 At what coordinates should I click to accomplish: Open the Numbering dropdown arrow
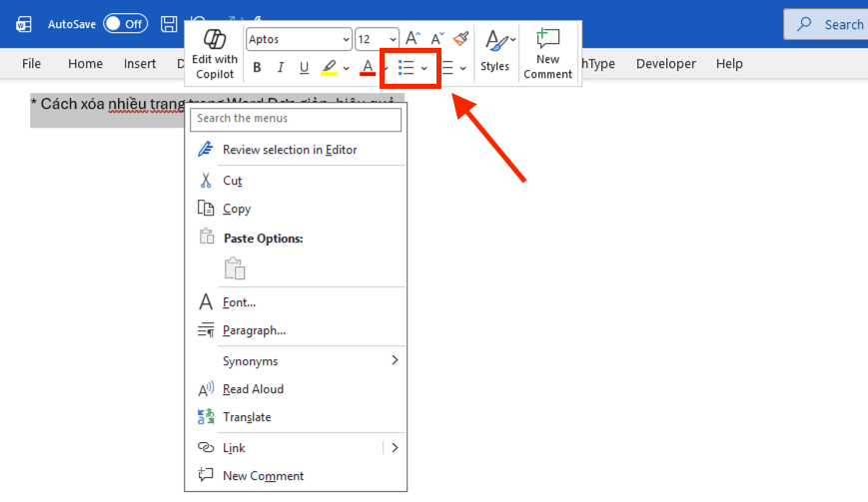[462, 69]
